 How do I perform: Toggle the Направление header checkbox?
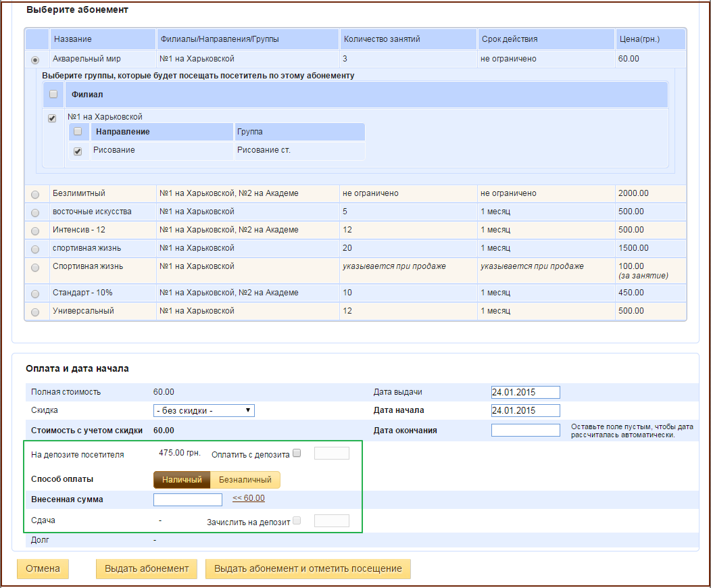click(78, 132)
